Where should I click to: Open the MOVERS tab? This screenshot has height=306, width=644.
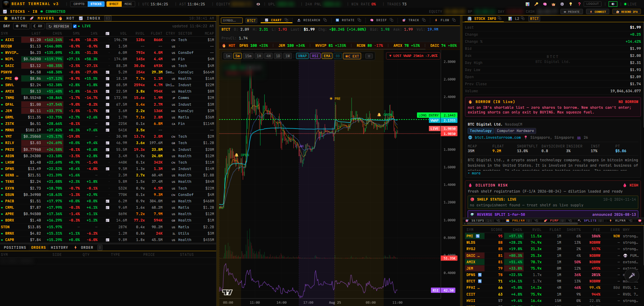click(42, 18)
